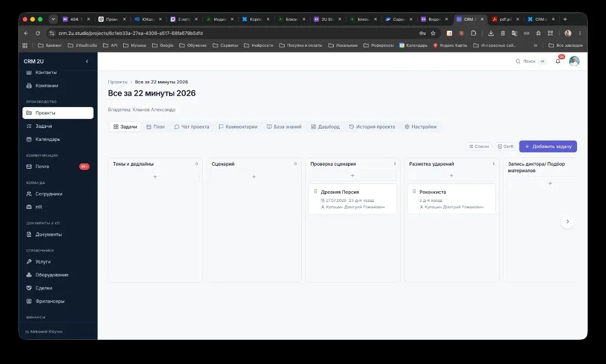Image resolution: width=606 pixels, height=364 pixels.
Task: Go to Проекты breadcrumb link
Action: pyautogui.click(x=118, y=82)
